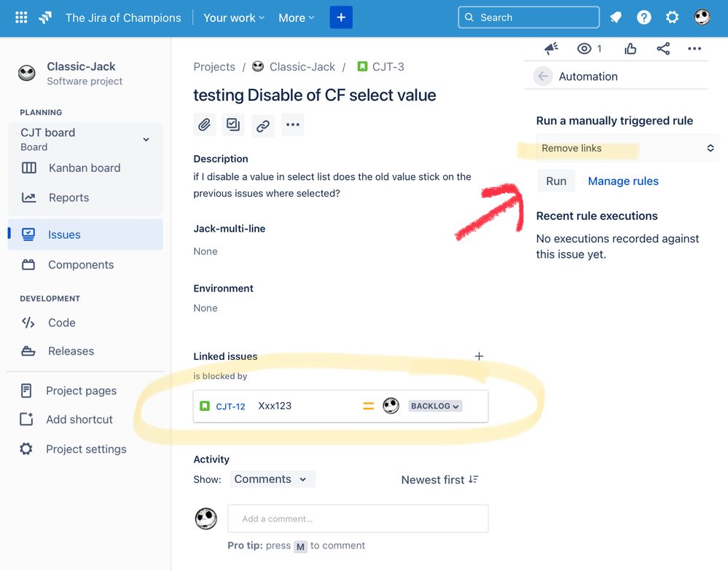728x571 pixels.
Task: Click the share issue icon
Action: (x=663, y=48)
